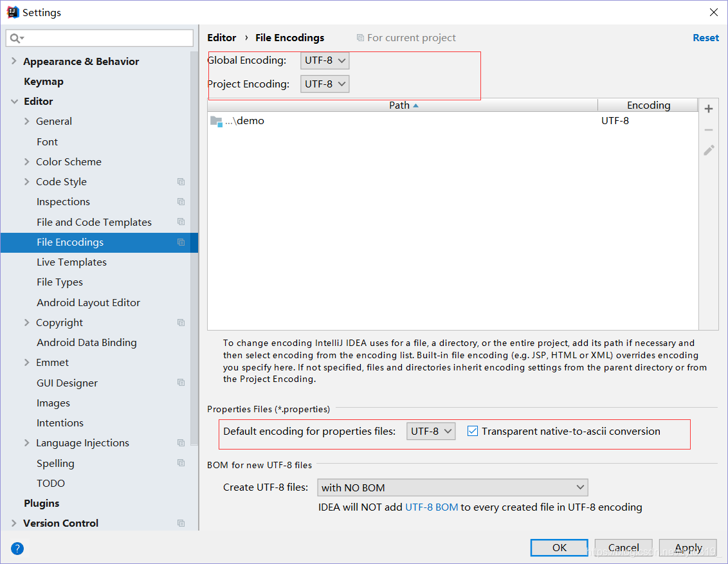Click the UTF-8 BOM link
The image size is (728, 564).
pyautogui.click(x=432, y=507)
